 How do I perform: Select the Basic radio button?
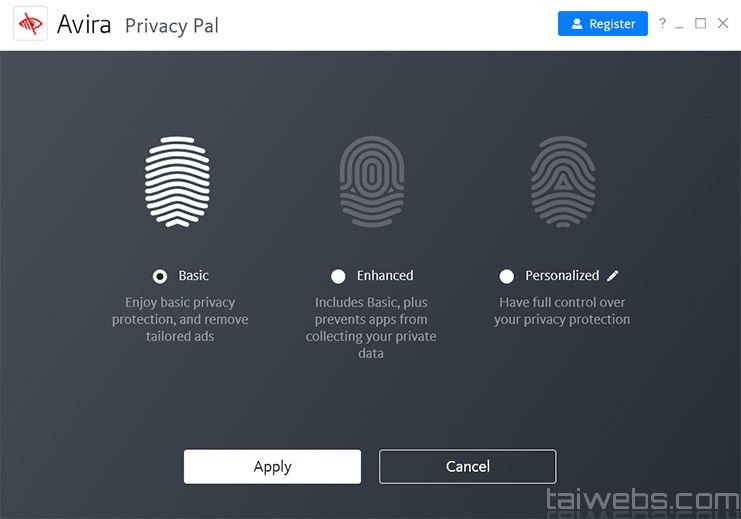click(x=160, y=276)
